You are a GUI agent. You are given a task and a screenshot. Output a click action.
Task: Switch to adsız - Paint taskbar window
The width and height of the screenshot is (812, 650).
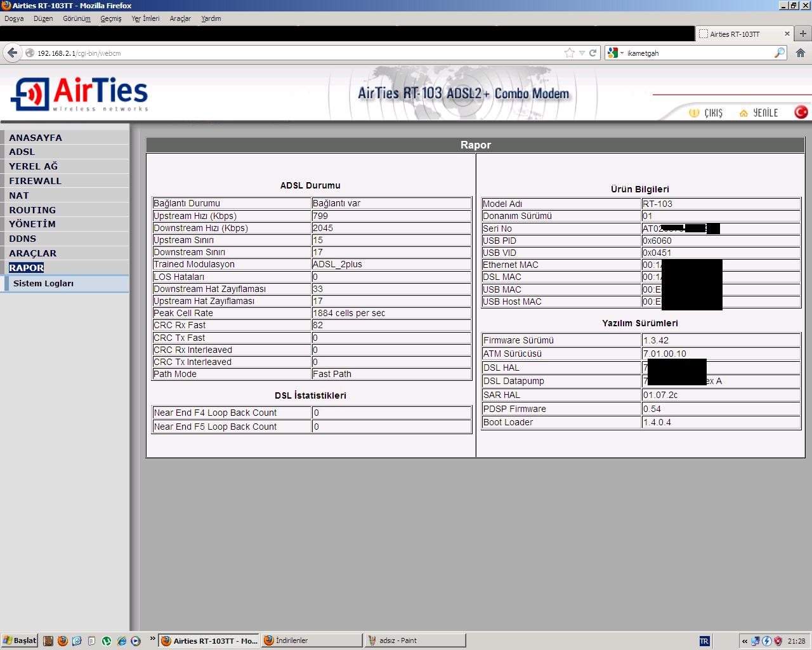coord(415,640)
